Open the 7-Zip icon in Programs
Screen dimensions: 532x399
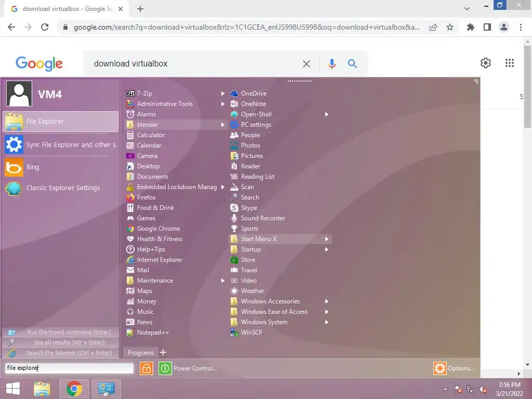pyautogui.click(x=130, y=94)
